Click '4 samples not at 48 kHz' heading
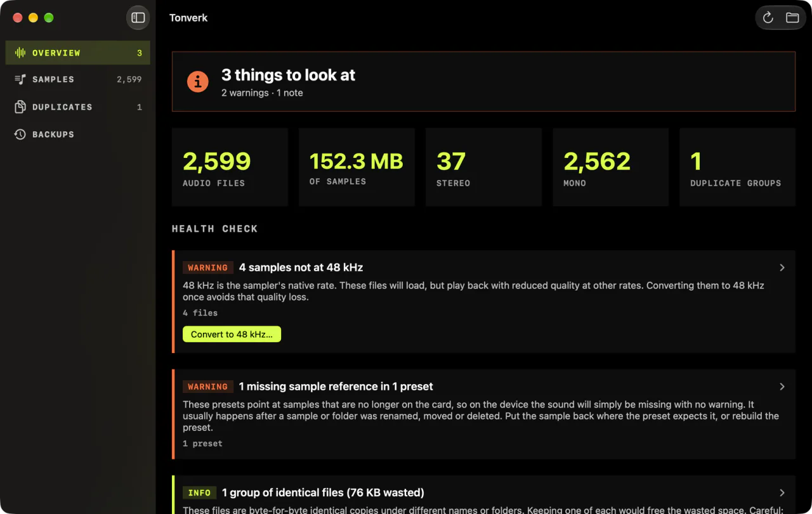 tap(301, 267)
